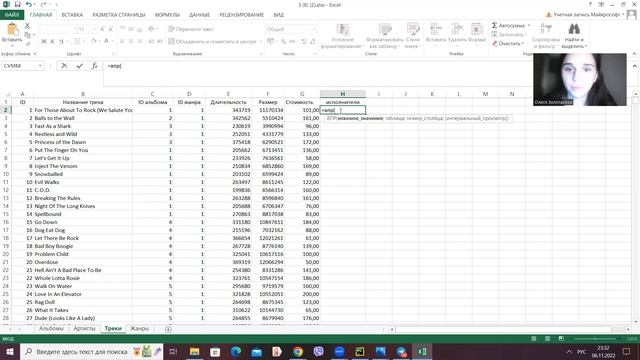640x360 pixels.
Task: Click the cell borders icon
Action: point(77,41)
